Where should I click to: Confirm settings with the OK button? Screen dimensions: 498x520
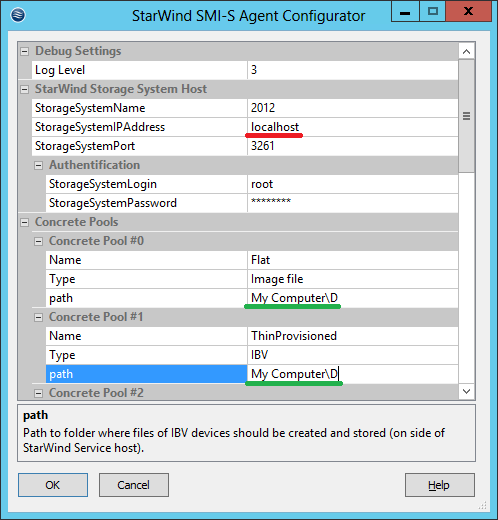[53, 485]
